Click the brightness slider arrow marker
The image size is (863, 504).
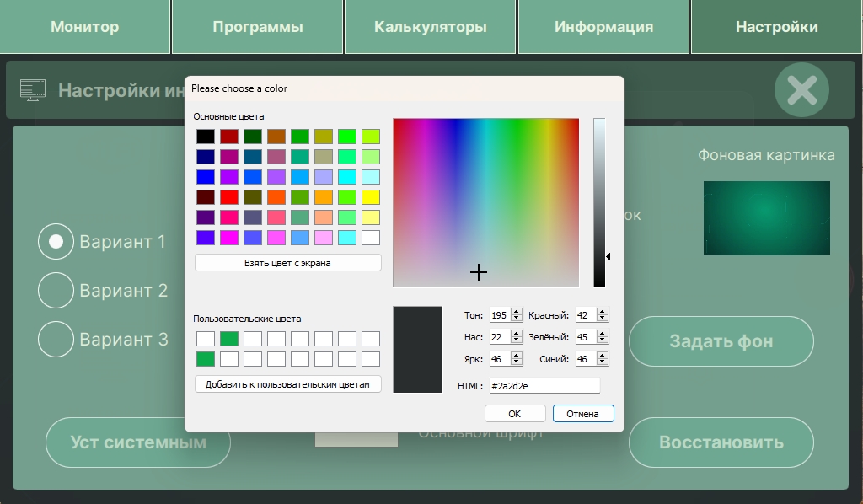click(x=608, y=256)
